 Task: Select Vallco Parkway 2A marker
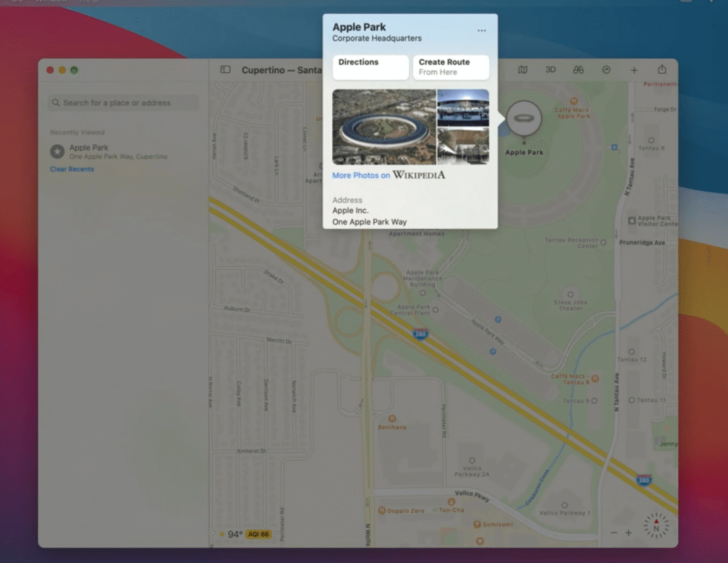[472, 461]
